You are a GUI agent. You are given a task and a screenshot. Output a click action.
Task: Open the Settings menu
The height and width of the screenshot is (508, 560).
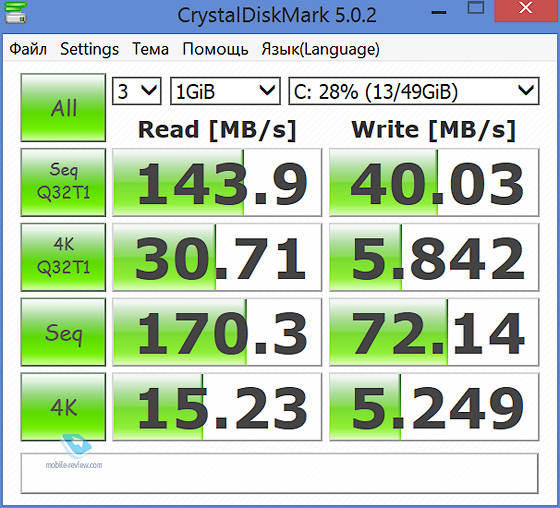click(89, 49)
